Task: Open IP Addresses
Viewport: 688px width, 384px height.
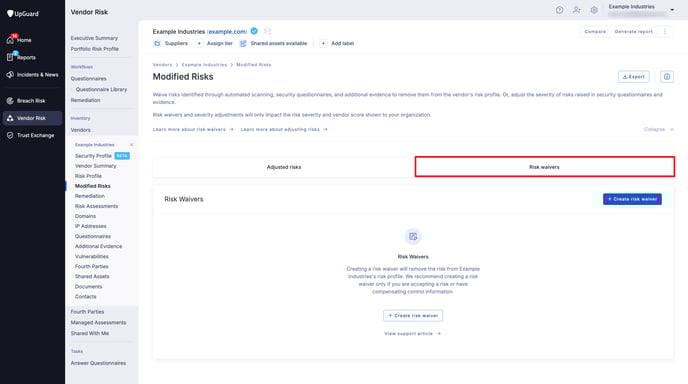Action: (91, 226)
